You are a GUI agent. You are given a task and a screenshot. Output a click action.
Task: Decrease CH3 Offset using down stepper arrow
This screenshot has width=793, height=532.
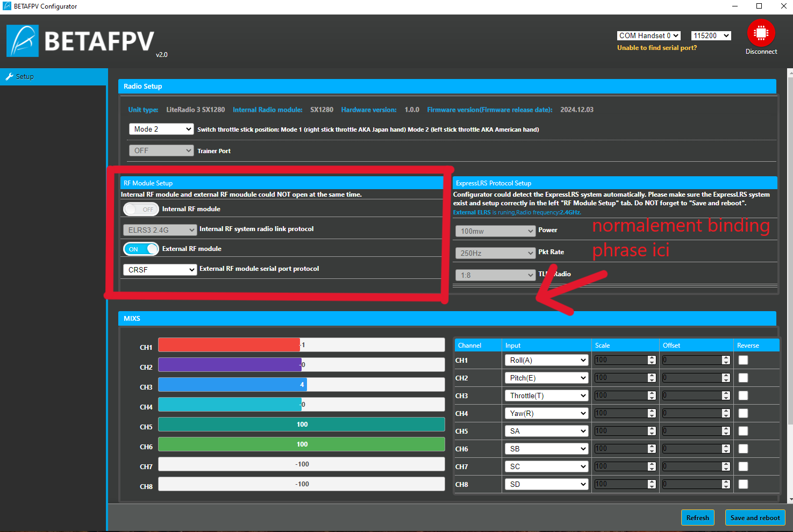coord(726,398)
